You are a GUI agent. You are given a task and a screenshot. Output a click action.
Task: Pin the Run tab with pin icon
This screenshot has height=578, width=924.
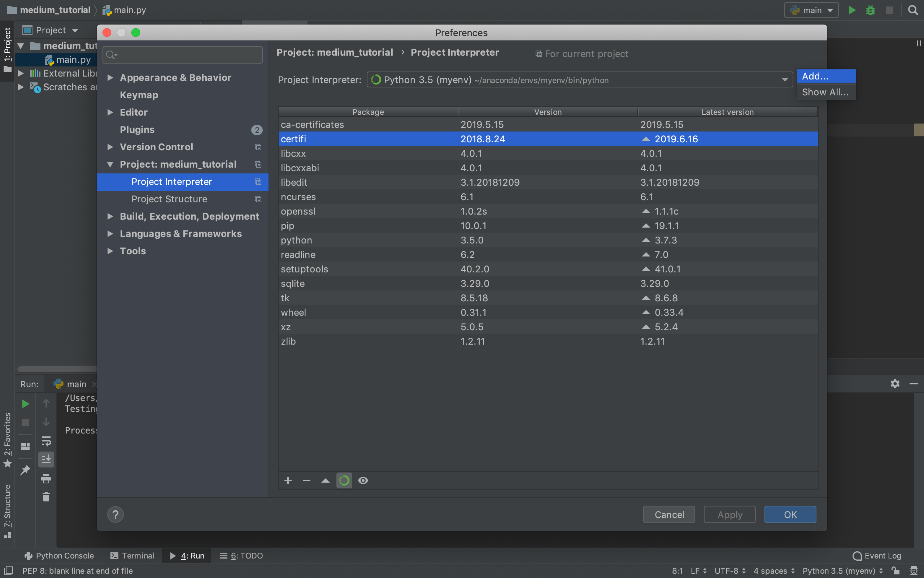pos(25,470)
